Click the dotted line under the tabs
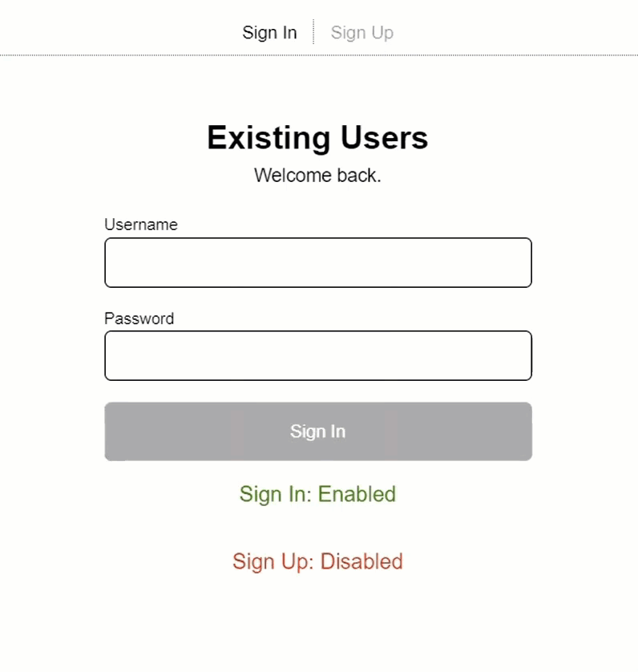Image resolution: width=638 pixels, height=672 pixels. tap(319, 55)
